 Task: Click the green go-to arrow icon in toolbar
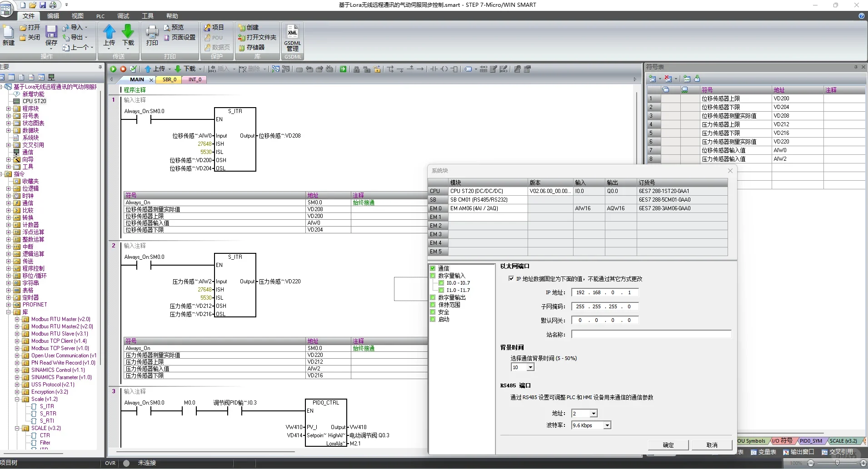click(x=343, y=69)
